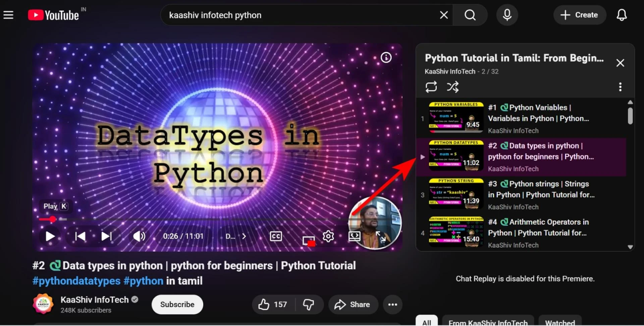Open more actions three-dot menu below video
644x326 pixels.
coord(393,305)
